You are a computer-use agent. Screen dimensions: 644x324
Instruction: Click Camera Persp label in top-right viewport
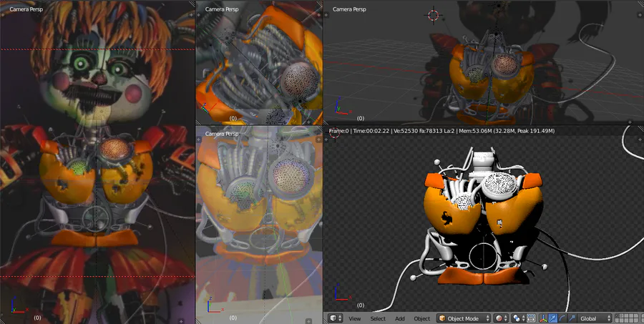(x=349, y=9)
